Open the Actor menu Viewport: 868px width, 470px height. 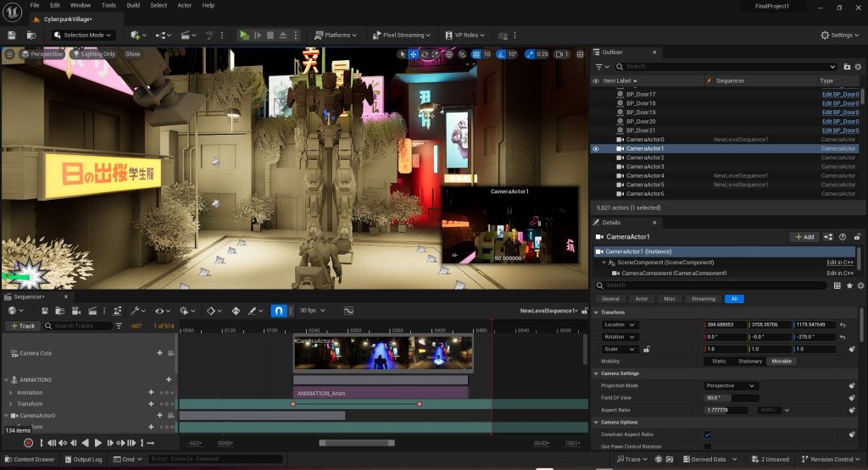pyautogui.click(x=184, y=5)
